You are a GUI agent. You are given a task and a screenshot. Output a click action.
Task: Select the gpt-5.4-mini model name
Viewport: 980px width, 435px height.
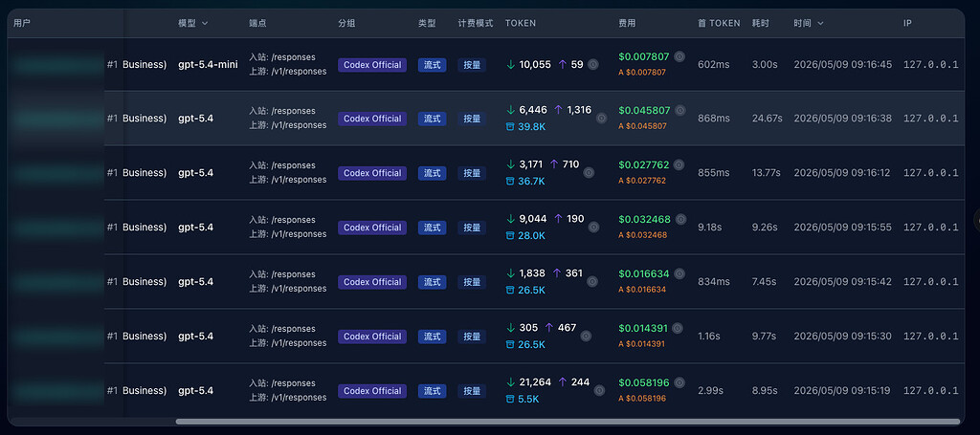(x=208, y=64)
